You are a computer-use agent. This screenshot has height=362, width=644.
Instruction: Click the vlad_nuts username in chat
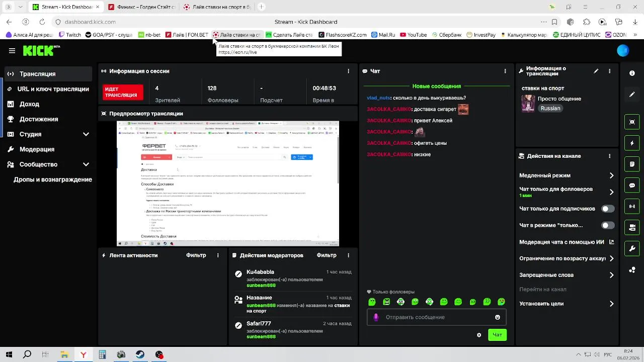[x=378, y=98]
